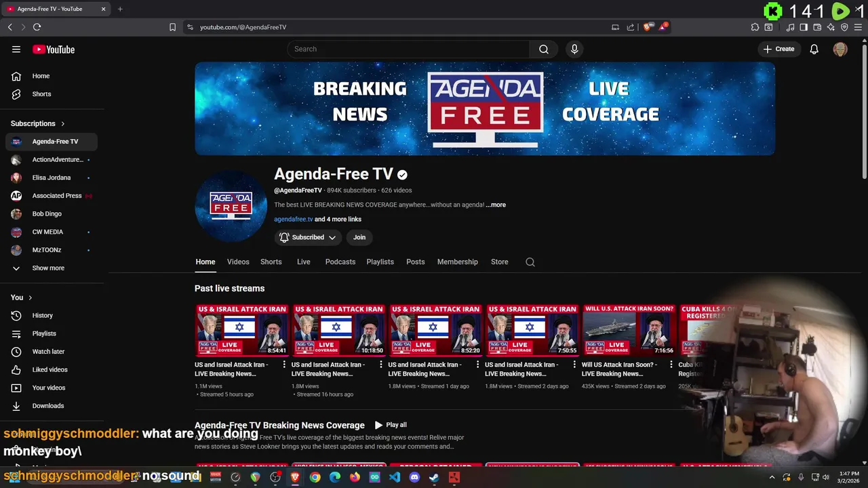Open the YouTube guide hamburger menu
868x488 pixels.
[x=16, y=49]
